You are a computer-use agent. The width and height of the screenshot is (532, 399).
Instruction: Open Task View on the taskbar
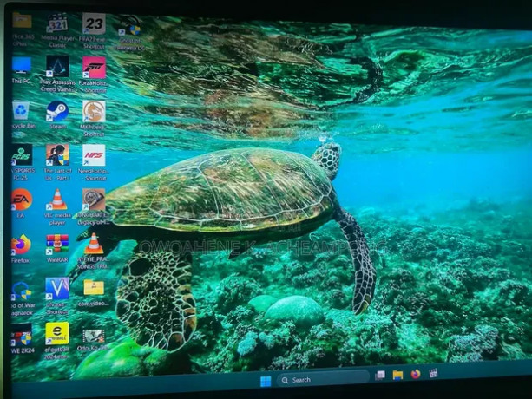coord(380,375)
